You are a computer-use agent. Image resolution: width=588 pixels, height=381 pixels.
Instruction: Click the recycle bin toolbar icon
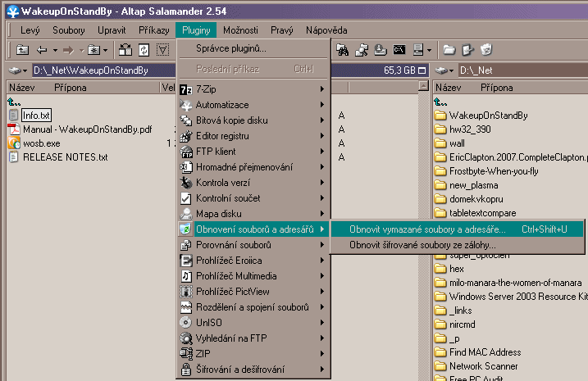486,50
